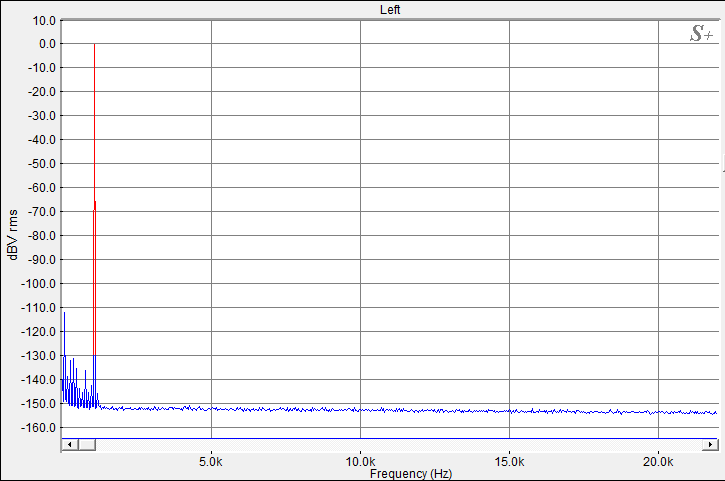
Task: Click the 20.0k frequency tick label
Action: (658, 462)
